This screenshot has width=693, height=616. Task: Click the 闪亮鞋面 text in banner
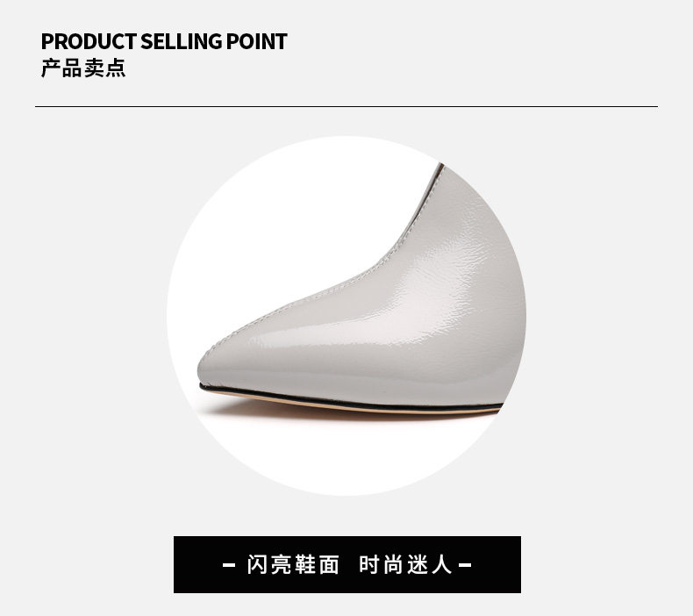point(293,565)
